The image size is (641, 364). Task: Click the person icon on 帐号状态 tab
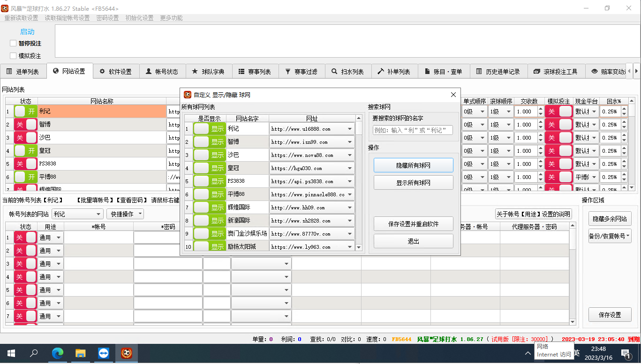149,72
